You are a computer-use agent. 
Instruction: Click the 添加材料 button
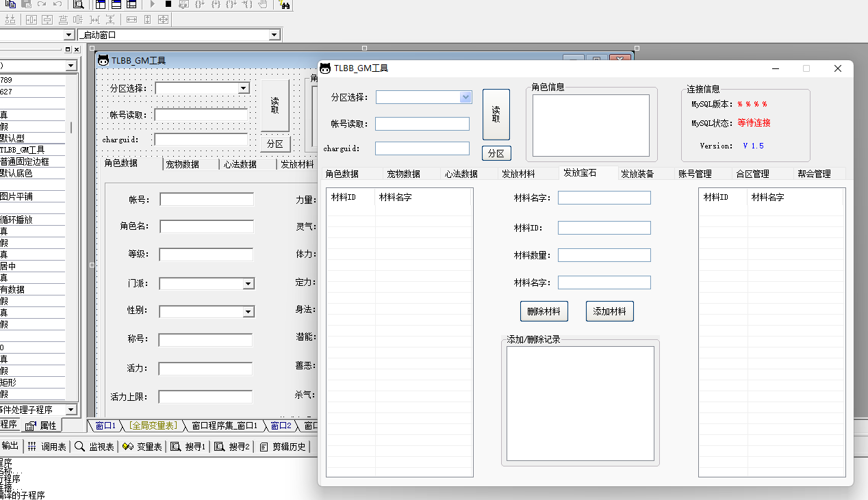click(x=609, y=311)
